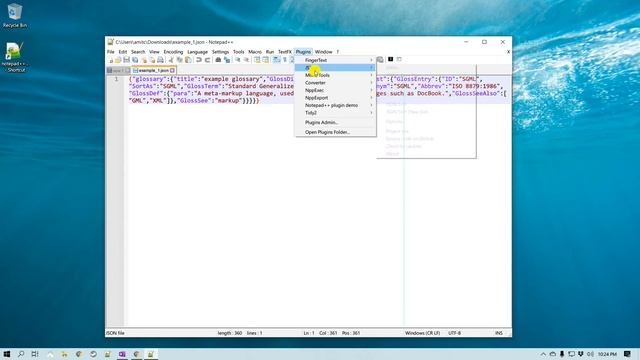Click the Windows (CR LF) status field

click(x=422, y=333)
